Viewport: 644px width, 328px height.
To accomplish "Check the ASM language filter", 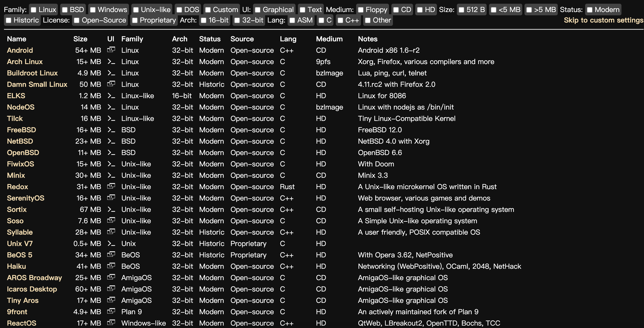I will (x=292, y=20).
